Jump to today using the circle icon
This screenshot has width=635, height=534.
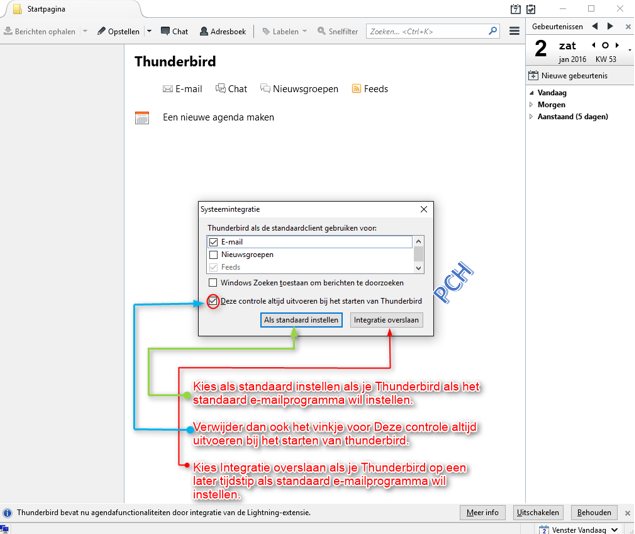point(605,45)
